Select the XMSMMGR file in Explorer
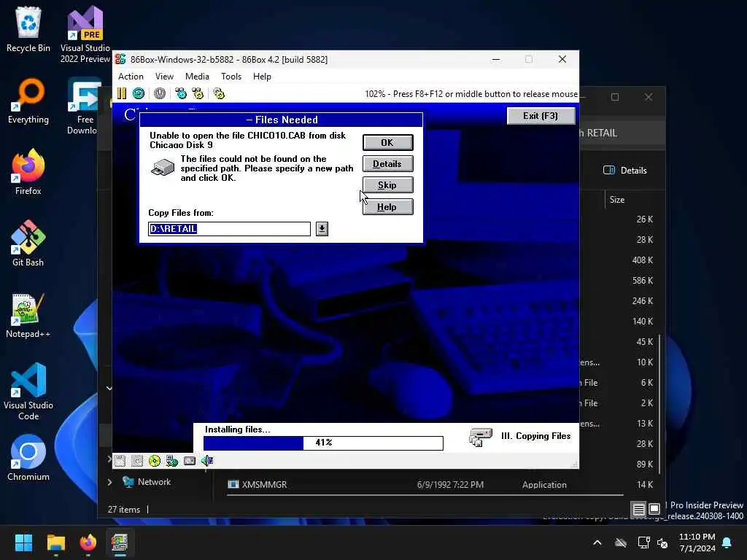Image resolution: width=747 pixels, height=560 pixels. click(x=258, y=484)
